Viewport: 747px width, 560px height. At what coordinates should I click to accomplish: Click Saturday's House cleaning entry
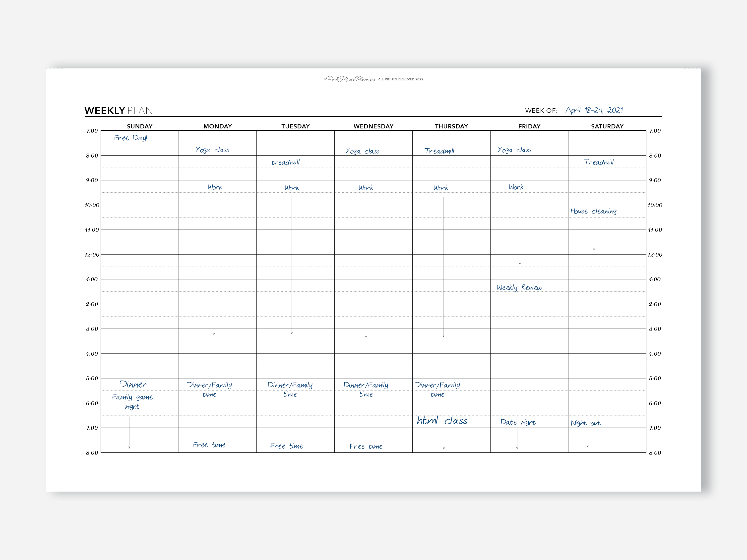point(593,211)
